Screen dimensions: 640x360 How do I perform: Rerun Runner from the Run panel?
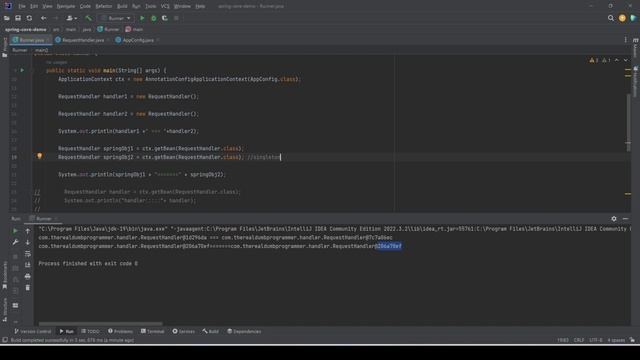coord(15,231)
